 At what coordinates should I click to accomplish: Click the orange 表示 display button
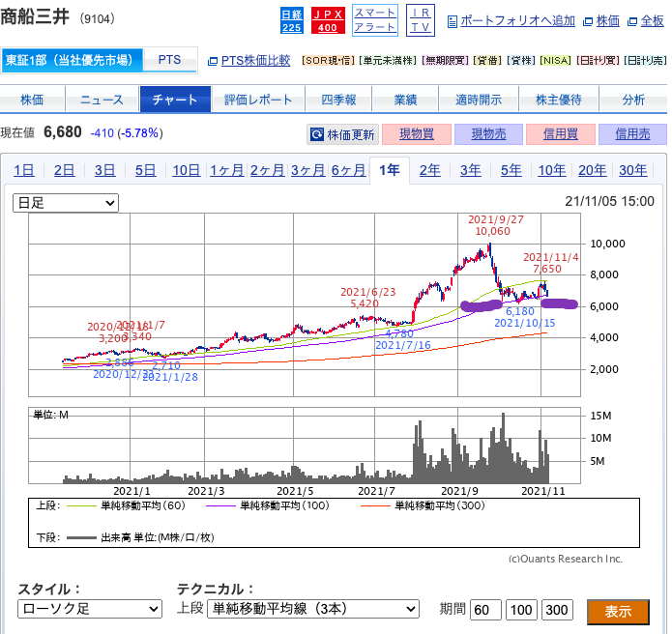click(x=618, y=612)
